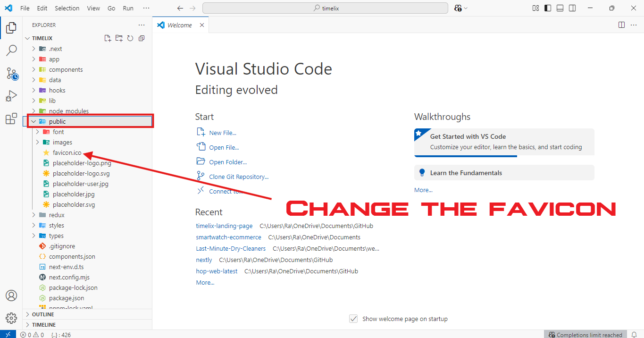Open the notifications bell
The height and width of the screenshot is (338, 644).
635,335
